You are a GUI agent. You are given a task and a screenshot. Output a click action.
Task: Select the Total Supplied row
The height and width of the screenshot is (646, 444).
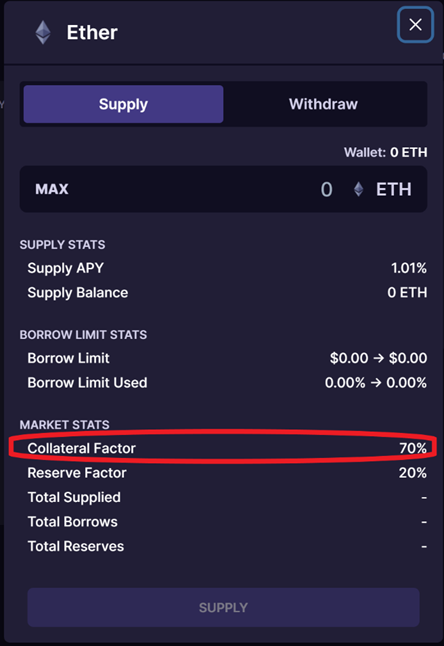tap(227, 497)
